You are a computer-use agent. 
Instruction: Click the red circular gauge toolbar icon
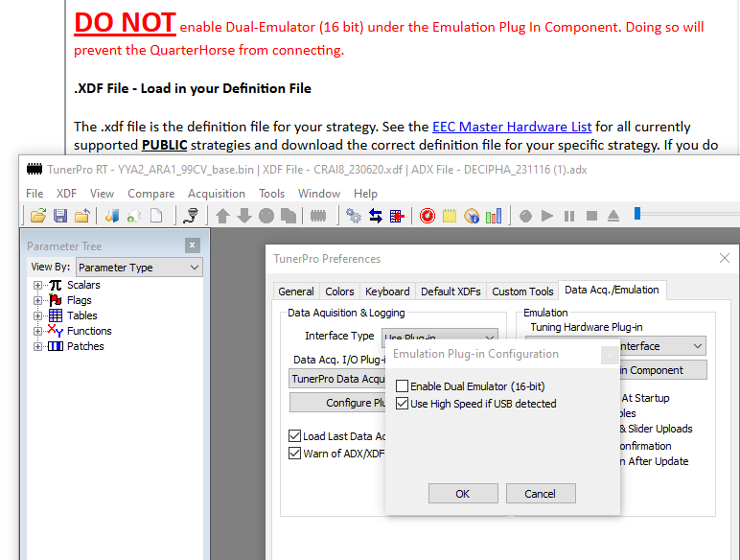[x=428, y=216]
